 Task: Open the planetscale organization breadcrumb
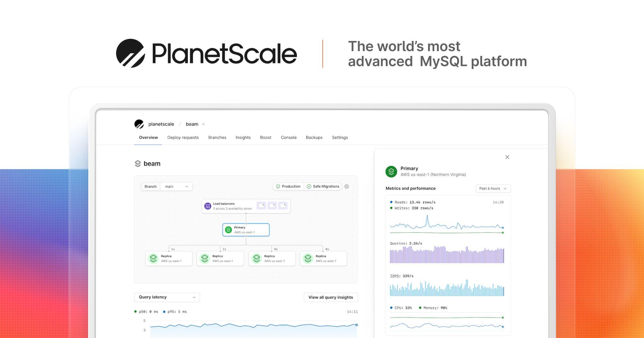(x=161, y=124)
